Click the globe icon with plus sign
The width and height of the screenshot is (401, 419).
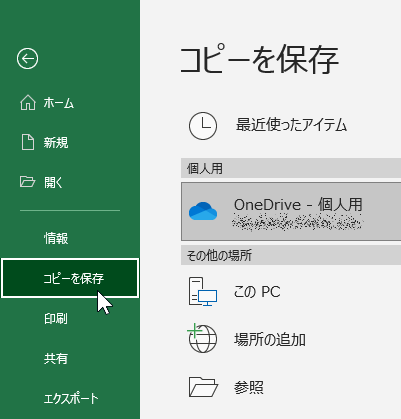point(202,338)
